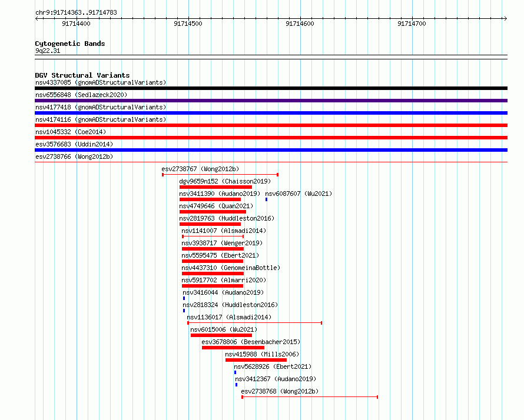Click the nsv4177418 gnomADStructuralVariants label
The width and height of the screenshot is (524, 420).
[x=101, y=107]
